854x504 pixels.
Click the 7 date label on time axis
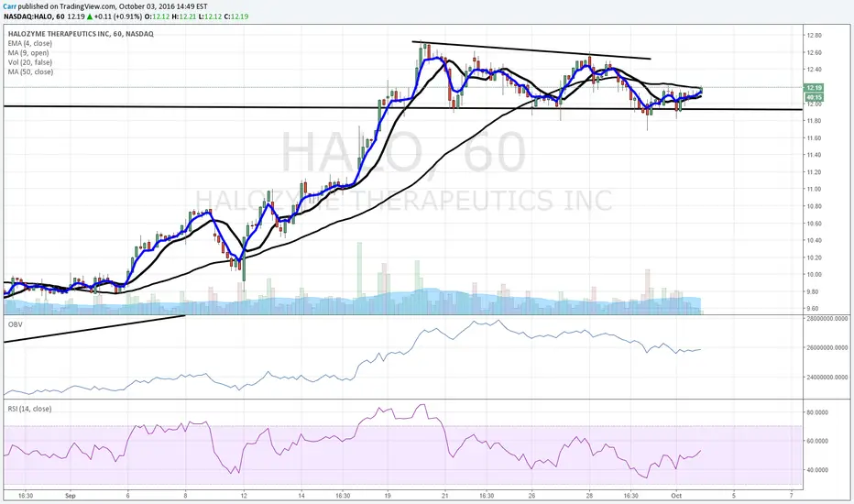pos(792,496)
